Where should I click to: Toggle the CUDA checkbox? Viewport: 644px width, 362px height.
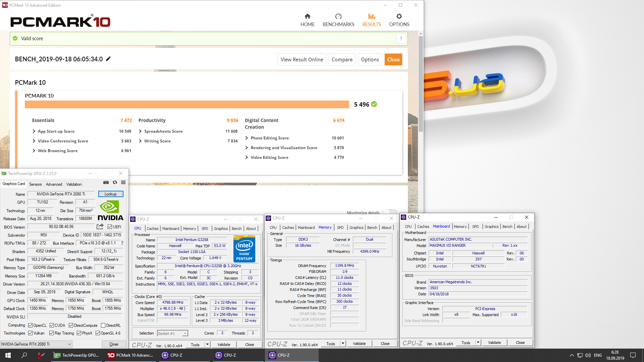pyautogui.click(x=52, y=325)
